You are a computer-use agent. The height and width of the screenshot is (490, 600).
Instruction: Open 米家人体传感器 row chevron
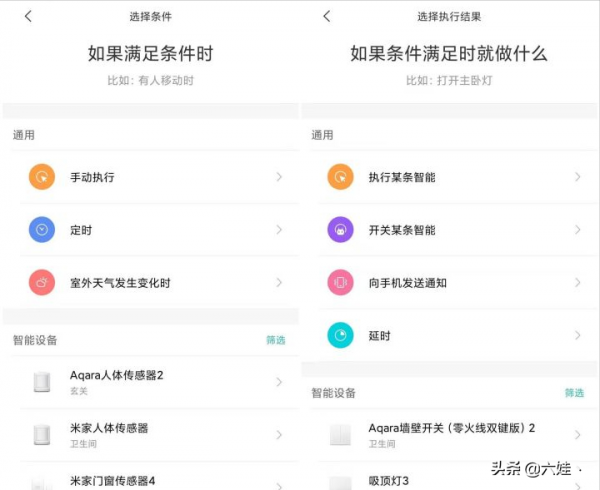(x=279, y=435)
